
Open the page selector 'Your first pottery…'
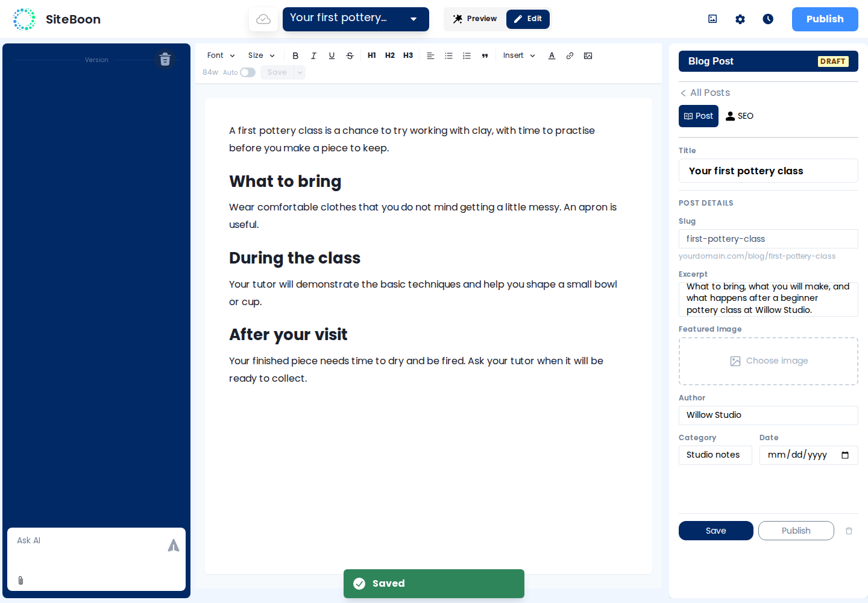click(x=356, y=19)
